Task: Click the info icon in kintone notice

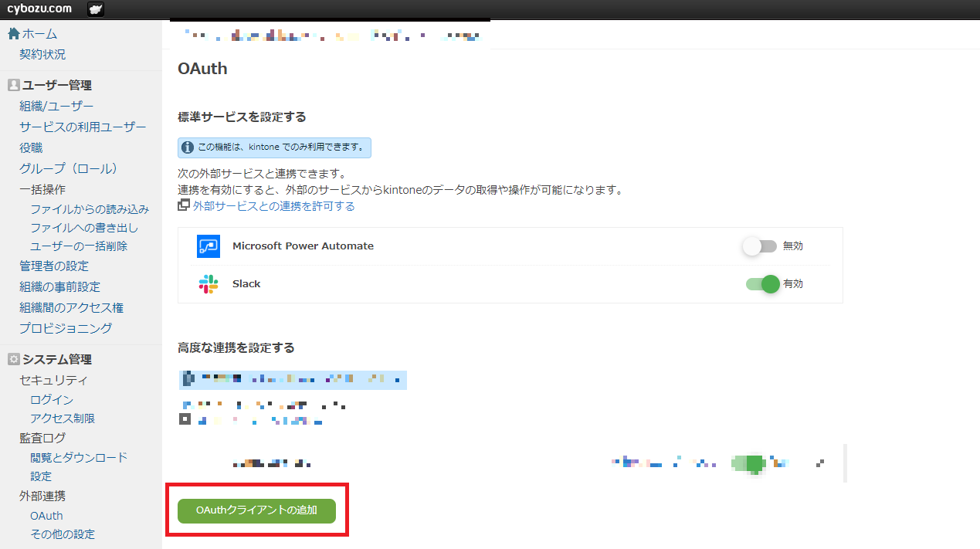Action: pyautogui.click(x=188, y=147)
